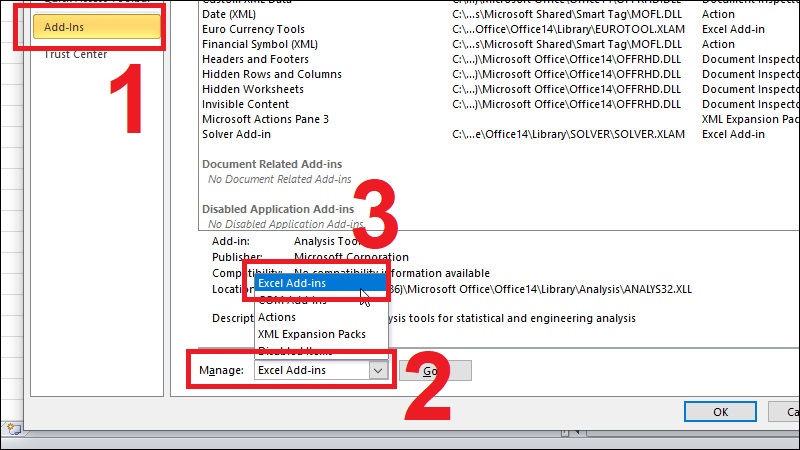Click the Disabled Application Add-ins heading
The width and height of the screenshot is (800, 450).
pos(278,209)
